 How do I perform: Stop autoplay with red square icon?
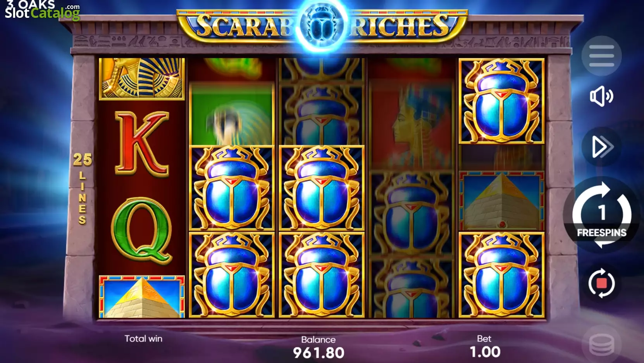pos(601,283)
